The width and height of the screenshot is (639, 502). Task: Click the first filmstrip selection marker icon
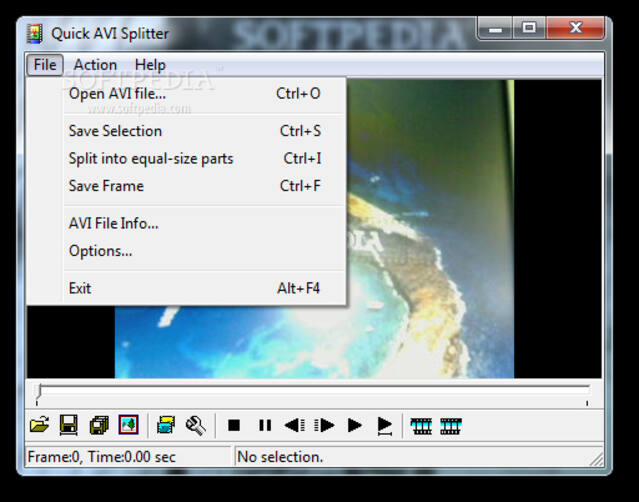(x=421, y=426)
